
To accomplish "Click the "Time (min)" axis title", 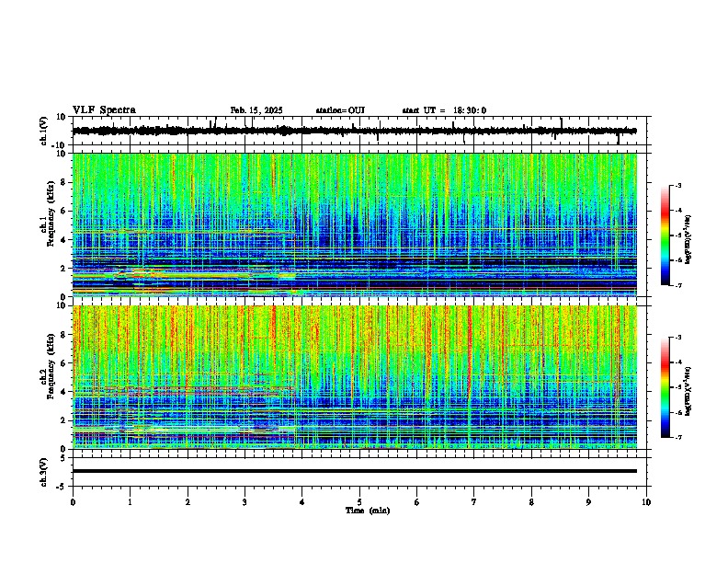I will pos(368,511).
